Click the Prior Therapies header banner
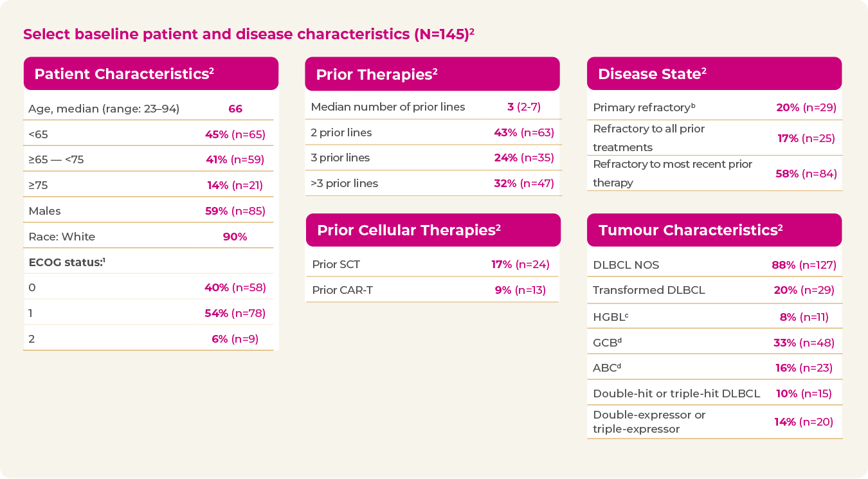This screenshot has height=479, width=868. pyautogui.click(x=432, y=74)
